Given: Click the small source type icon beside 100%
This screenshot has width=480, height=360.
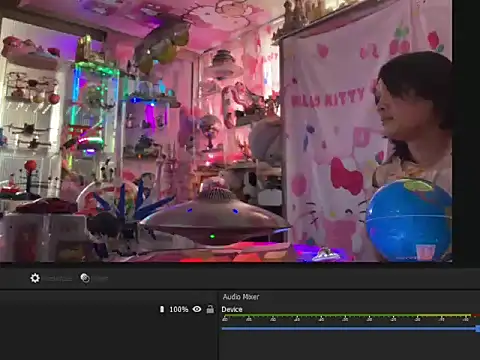Looking at the screenshot, I should (162, 309).
